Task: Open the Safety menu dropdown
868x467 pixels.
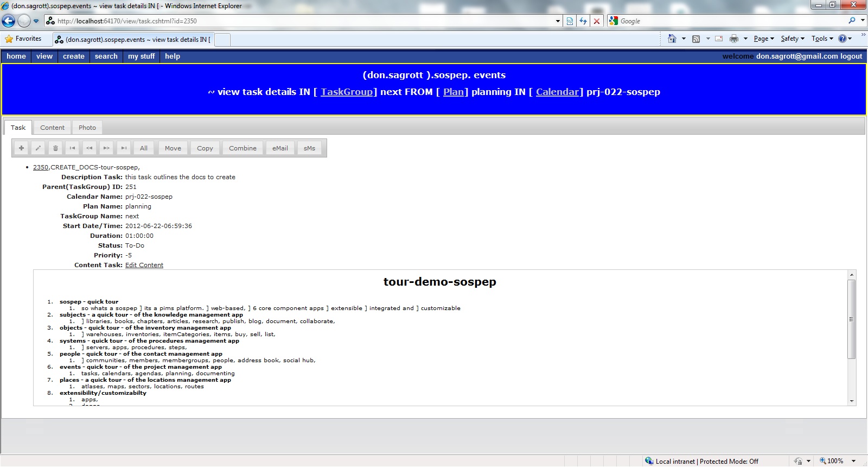Action: (793, 39)
